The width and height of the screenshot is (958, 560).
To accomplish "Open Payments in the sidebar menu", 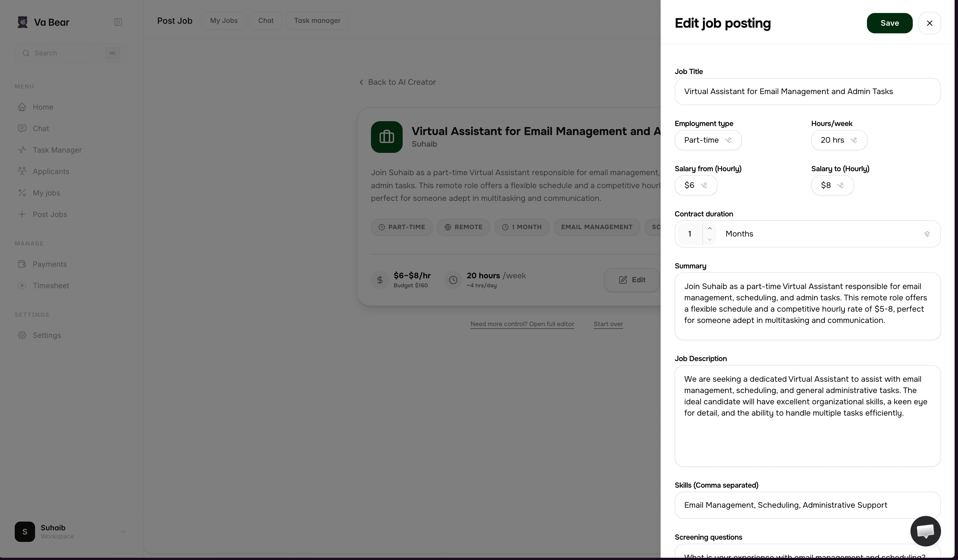I will click(x=71, y=264).
